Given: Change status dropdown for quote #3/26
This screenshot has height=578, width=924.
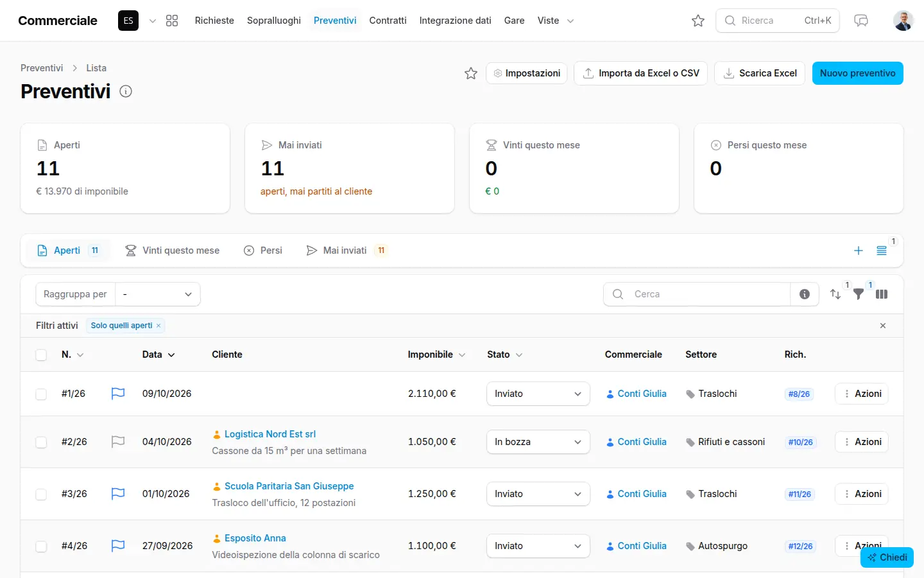Looking at the screenshot, I should click(x=538, y=494).
